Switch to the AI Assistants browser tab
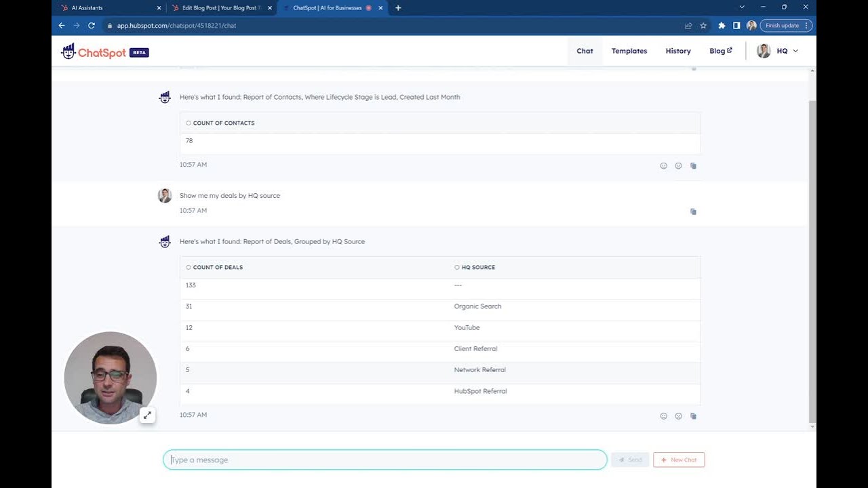Screen dimensions: 868x488 coord(110,8)
